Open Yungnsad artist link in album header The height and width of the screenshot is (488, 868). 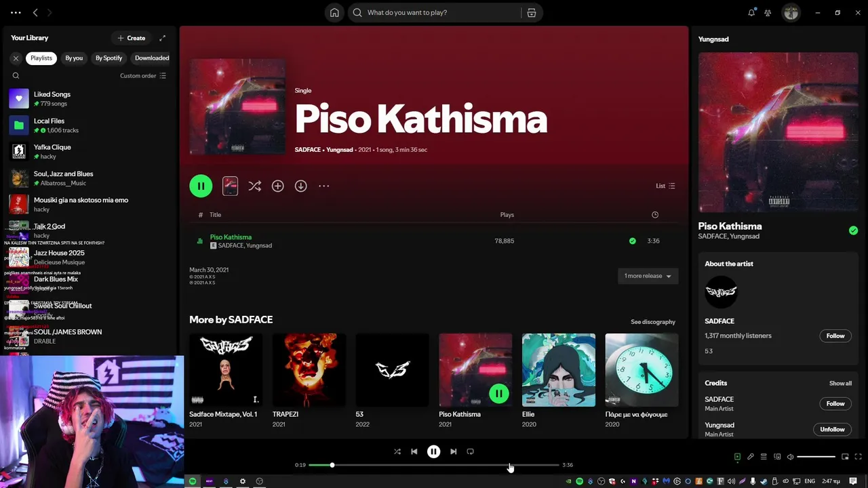340,150
